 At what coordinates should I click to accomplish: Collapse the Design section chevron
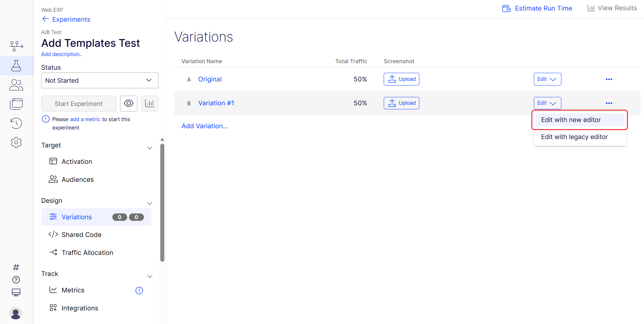(149, 204)
